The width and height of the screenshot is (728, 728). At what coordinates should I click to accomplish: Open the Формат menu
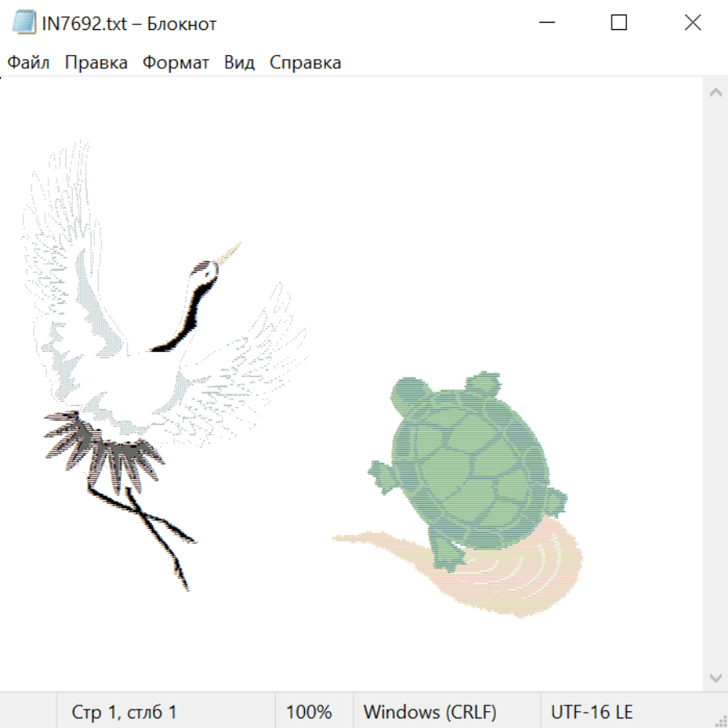pos(176,62)
